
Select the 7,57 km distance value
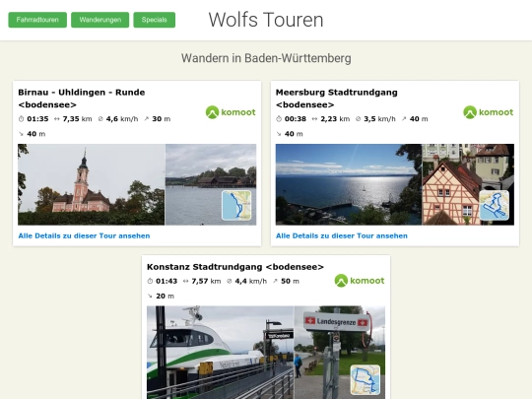206,281
